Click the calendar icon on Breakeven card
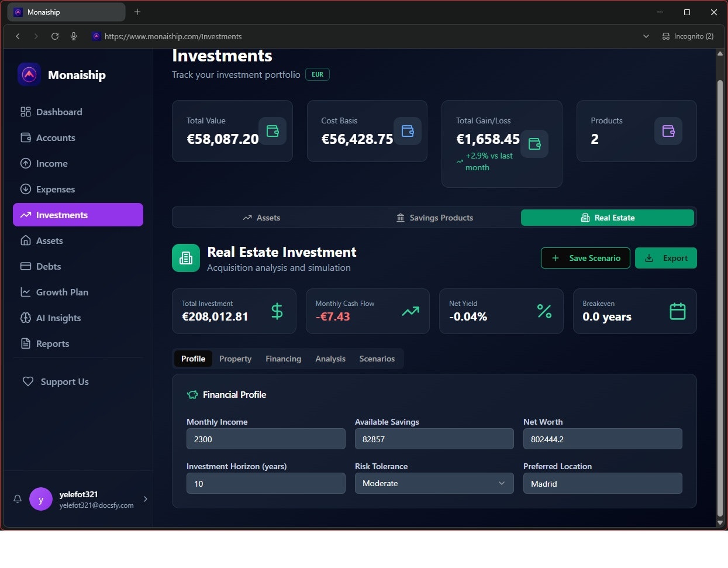Screen dimensions: 728x568 point(678,311)
